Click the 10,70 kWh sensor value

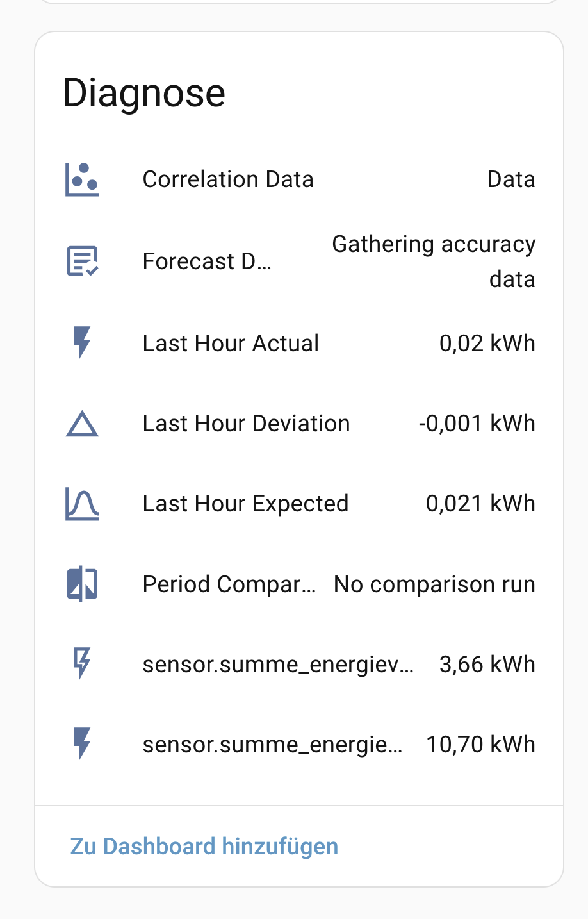(480, 745)
